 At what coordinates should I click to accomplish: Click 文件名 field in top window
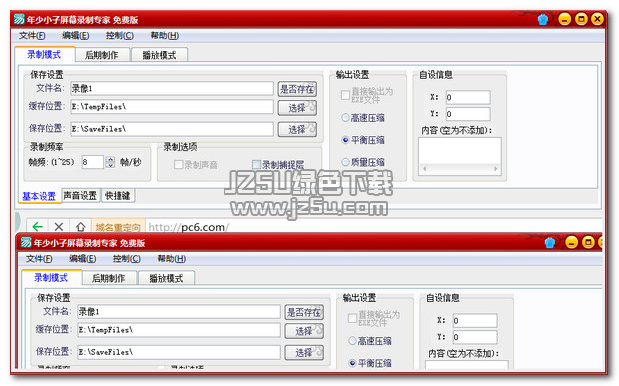172,88
